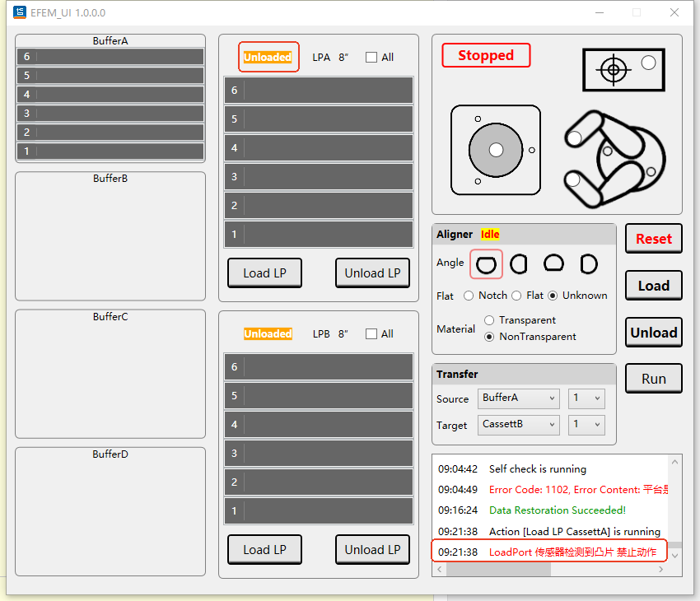Click the Stopped status indicator
Viewport: 700px width, 601px height.
[486, 55]
